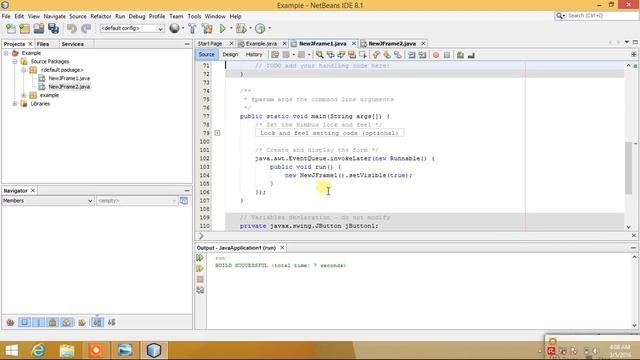Click the Build Project hammer icon
This screenshot has width=640, height=360.
tap(192, 28)
